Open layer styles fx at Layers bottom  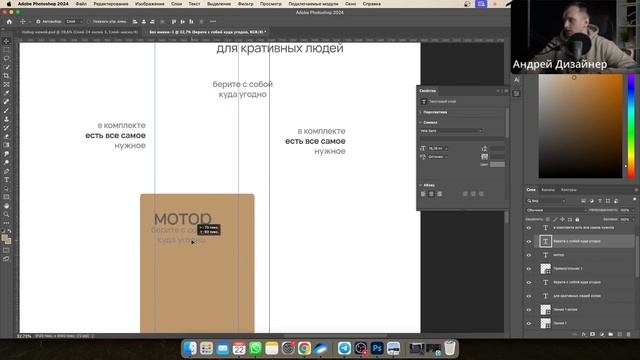[584, 334]
